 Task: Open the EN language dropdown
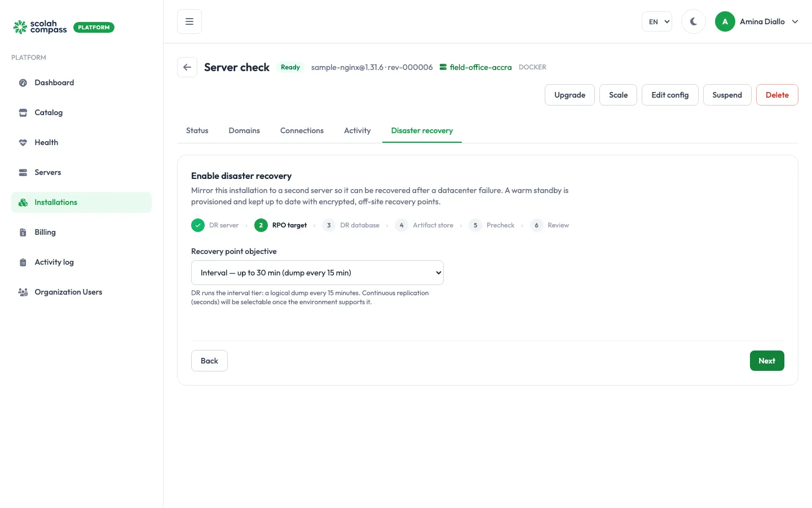(657, 21)
